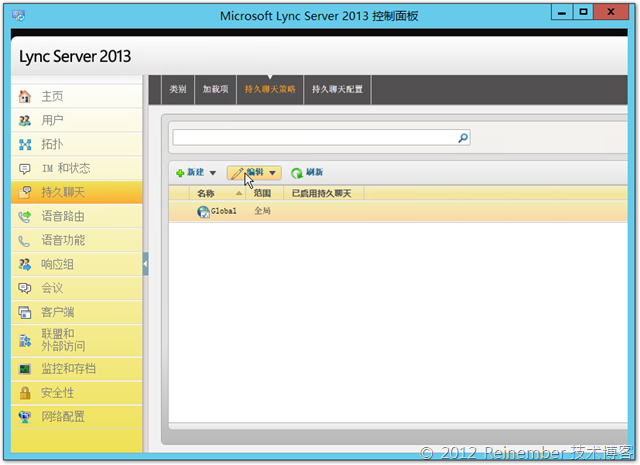Open the 新建 dropdown arrow
This screenshot has width=640, height=465.
point(213,173)
